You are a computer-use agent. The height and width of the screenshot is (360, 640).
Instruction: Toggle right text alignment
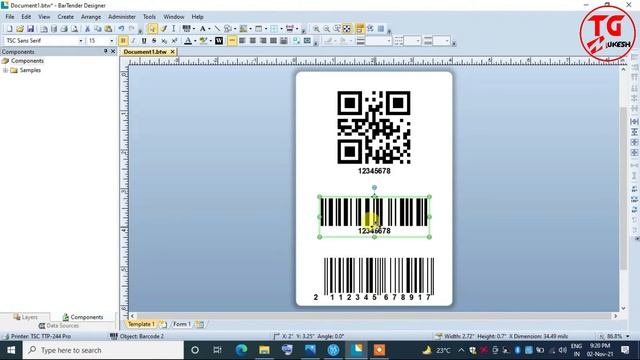tap(263, 41)
